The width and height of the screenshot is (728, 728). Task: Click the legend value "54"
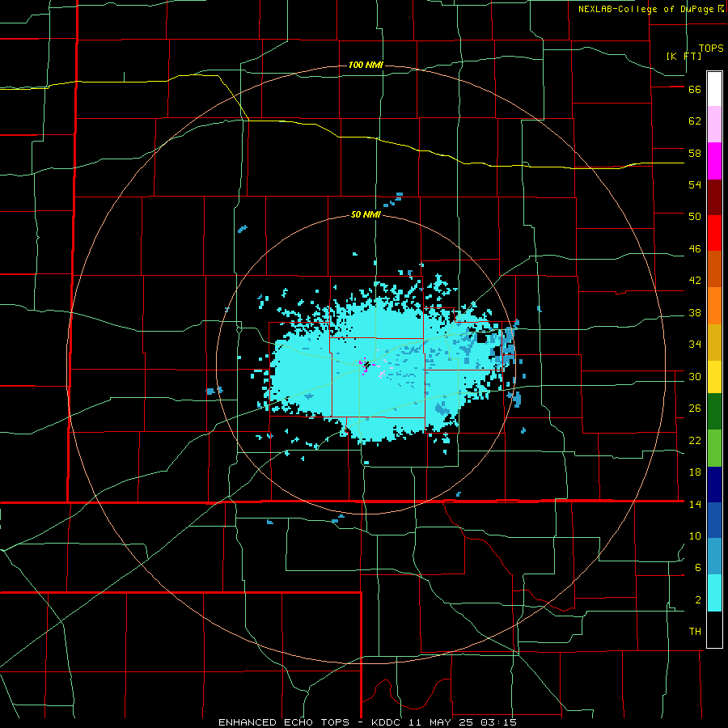[x=695, y=184]
